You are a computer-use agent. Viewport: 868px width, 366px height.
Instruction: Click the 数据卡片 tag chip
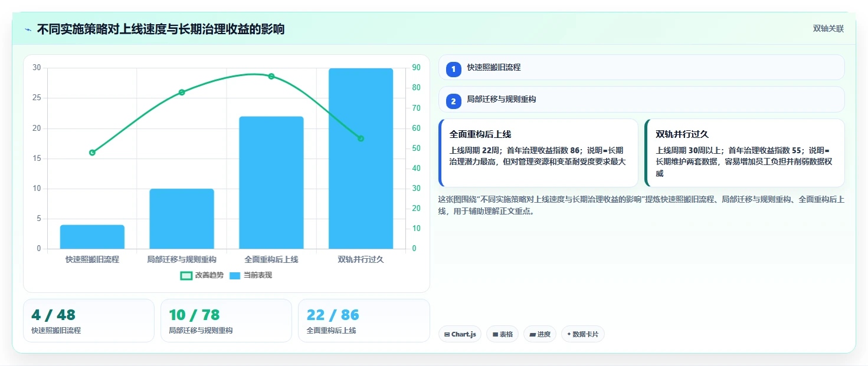(x=582, y=334)
